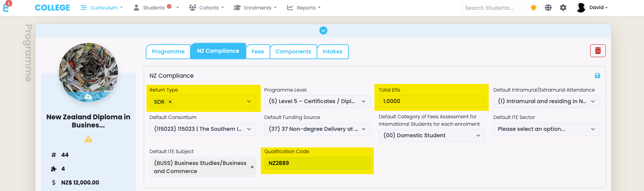Click the Students person icon

click(x=136, y=7)
